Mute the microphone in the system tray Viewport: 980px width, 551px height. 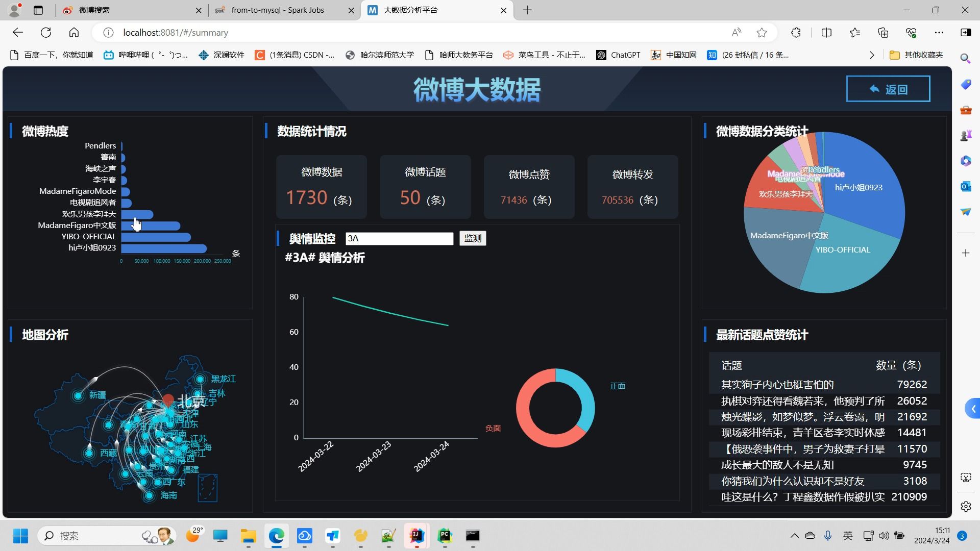828,536
